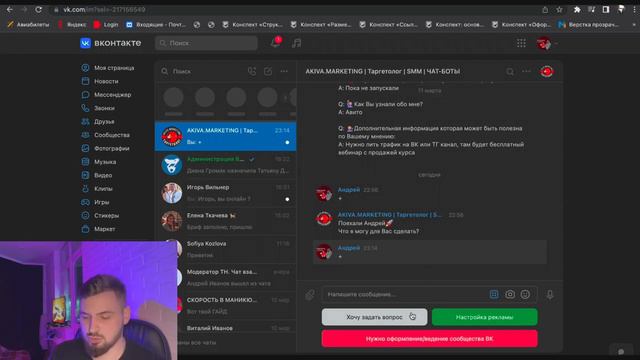Attach a photo with camera icon
Viewport: 640px width, 360px height.
[x=510, y=294]
